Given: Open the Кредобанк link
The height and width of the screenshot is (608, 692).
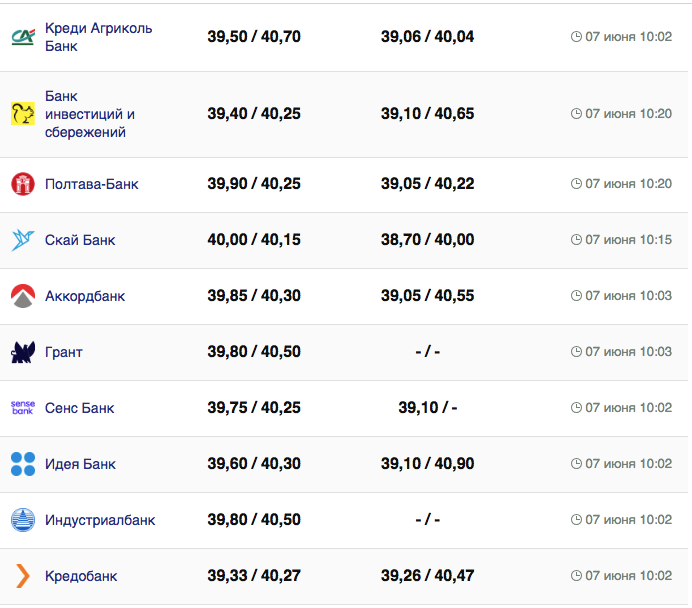Looking at the screenshot, I should 81,576.
